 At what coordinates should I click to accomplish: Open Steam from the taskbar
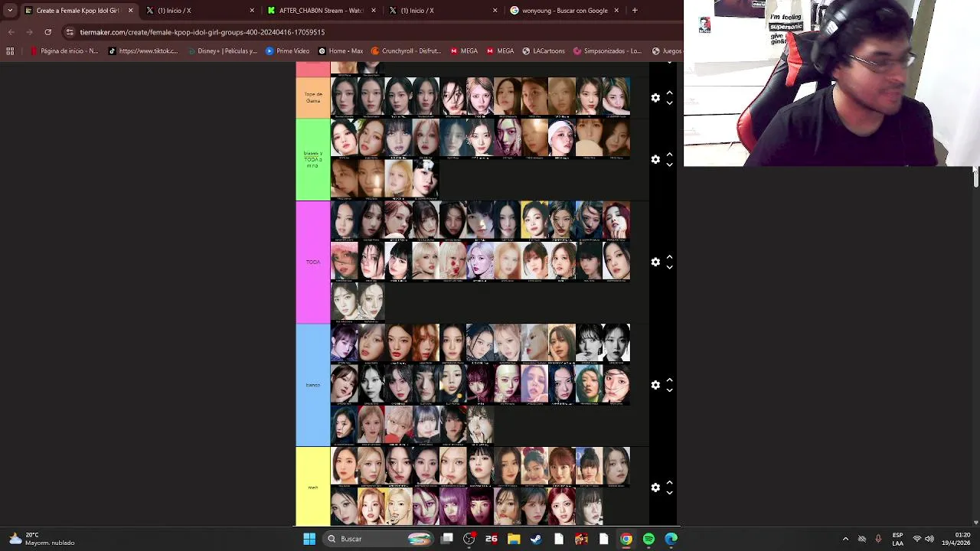pyautogui.click(x=536, y=539)
